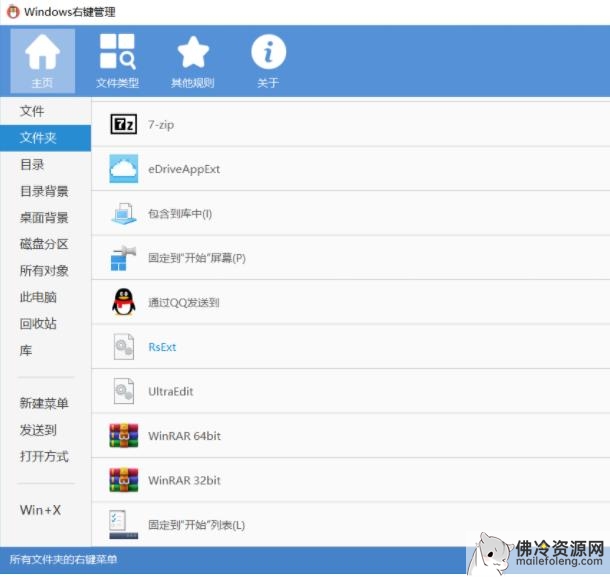Viewport: 610px width, 577px height.
Task: Click the 关于 info icon
Action: tap(267, 53)
